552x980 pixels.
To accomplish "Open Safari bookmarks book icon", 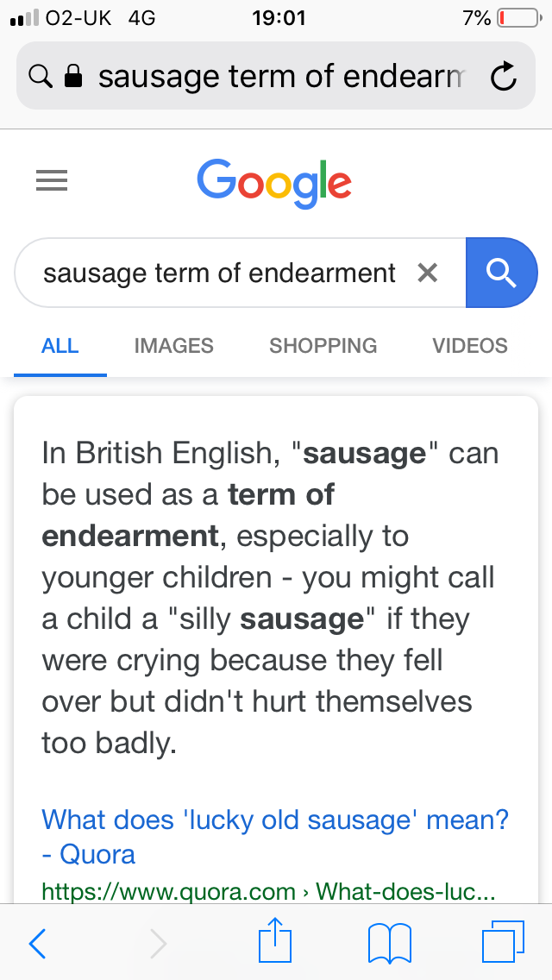I will (x=390, y=944).
